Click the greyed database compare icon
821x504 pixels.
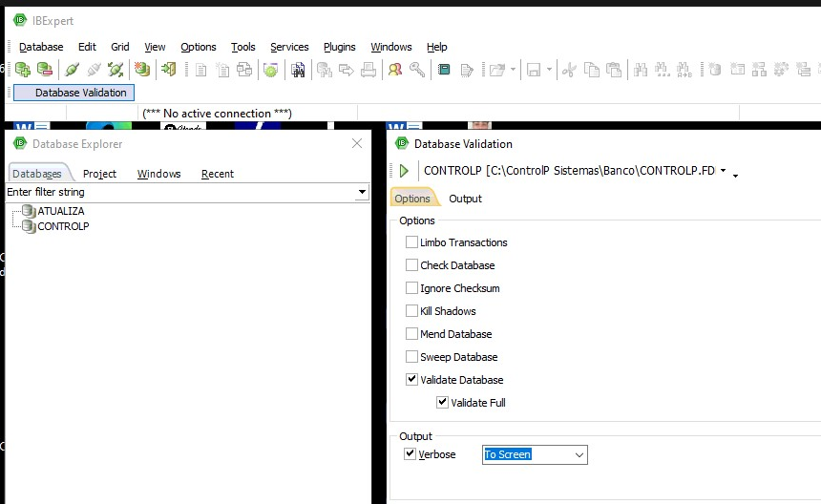click(325, 70)
